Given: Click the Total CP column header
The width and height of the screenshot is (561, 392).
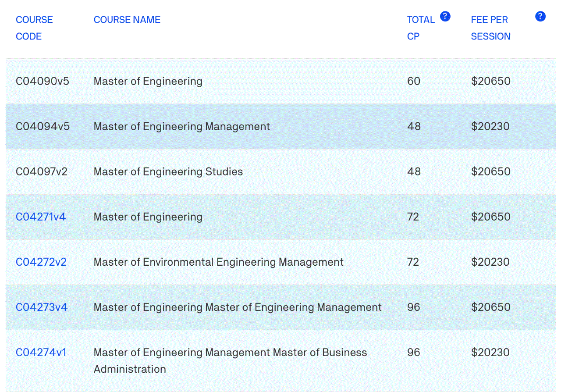Looking at the screenshot, I should point(420,28).
